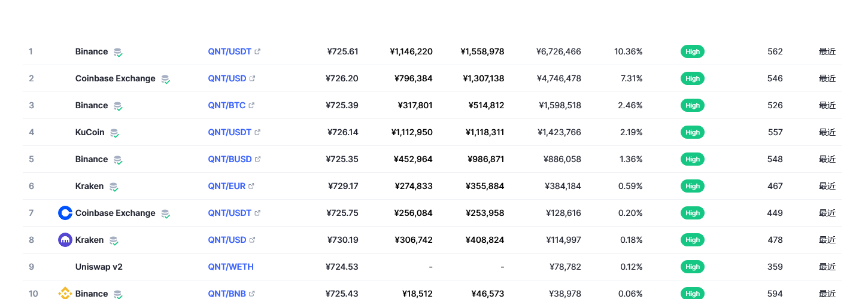Click reserve icon beside Kraken in row 8
Viewport: 868px width, 299px height.
[114, 240]
